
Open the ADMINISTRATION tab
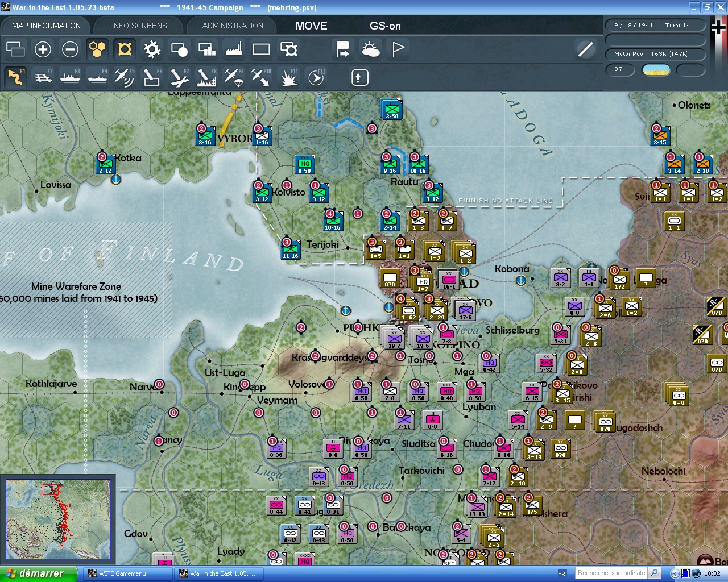pyautogui.click(x=233, y=26)
